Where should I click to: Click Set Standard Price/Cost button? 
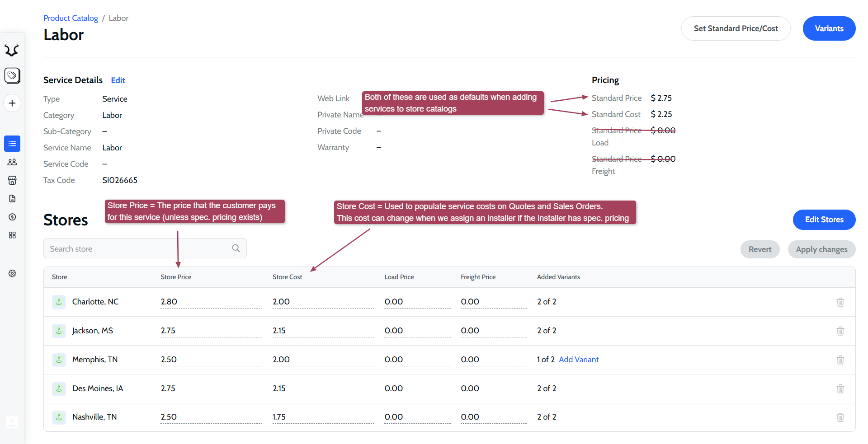(736, 28)
